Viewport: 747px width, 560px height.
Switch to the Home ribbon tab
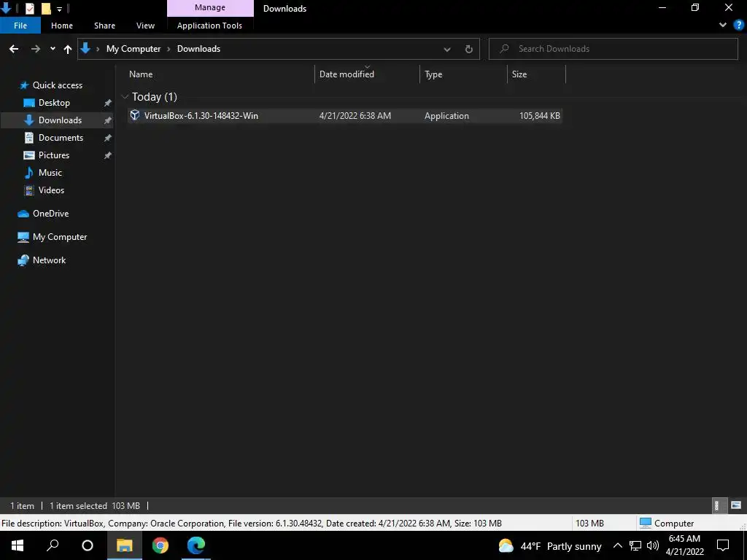point(62,26)
